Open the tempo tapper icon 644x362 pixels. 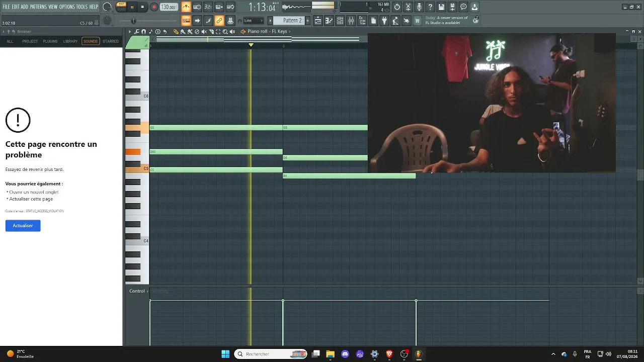[395, 21]
